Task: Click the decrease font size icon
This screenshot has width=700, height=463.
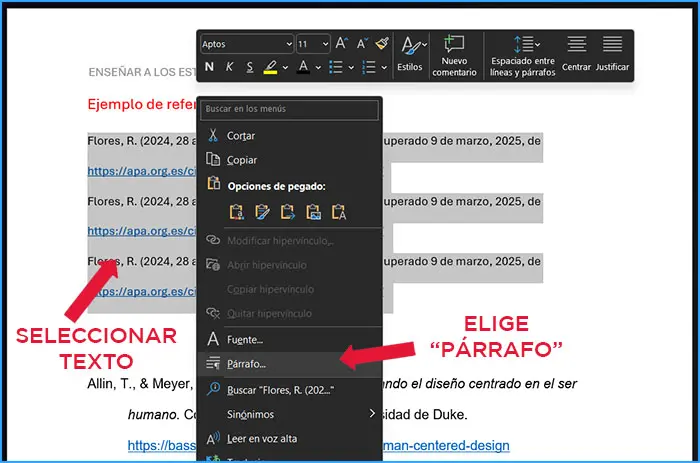Action: point(362,43)
